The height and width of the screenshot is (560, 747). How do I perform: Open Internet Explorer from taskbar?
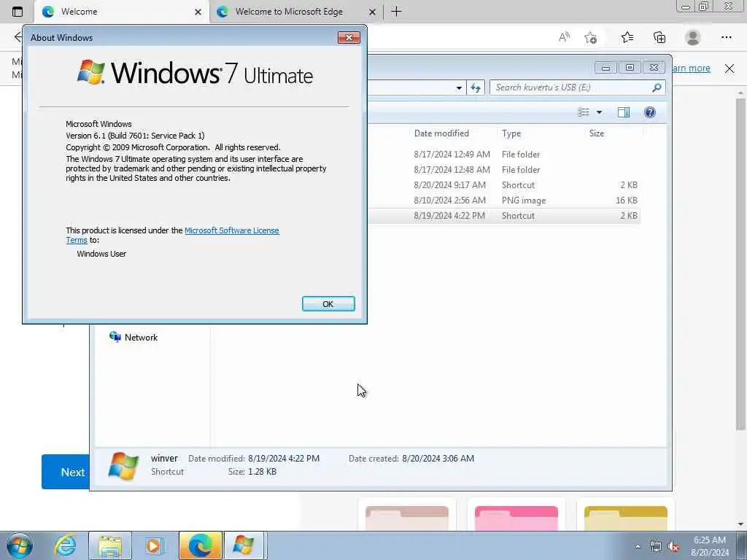click(65, 545)
